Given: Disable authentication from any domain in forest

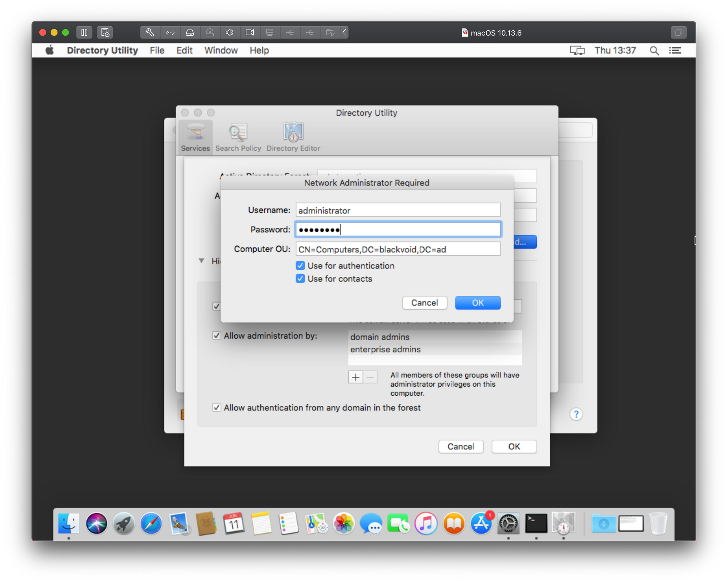Looking at the screenshot, I should 217,408.
